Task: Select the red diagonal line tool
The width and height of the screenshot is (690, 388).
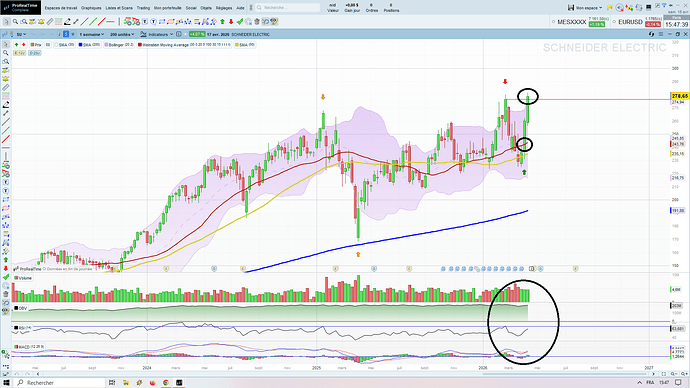Action: click(x=102, y=22)
